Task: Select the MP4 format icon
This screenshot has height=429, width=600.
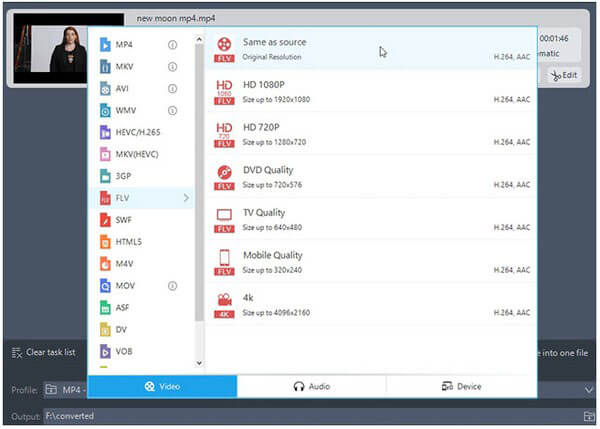Action: tap(105, 44)
